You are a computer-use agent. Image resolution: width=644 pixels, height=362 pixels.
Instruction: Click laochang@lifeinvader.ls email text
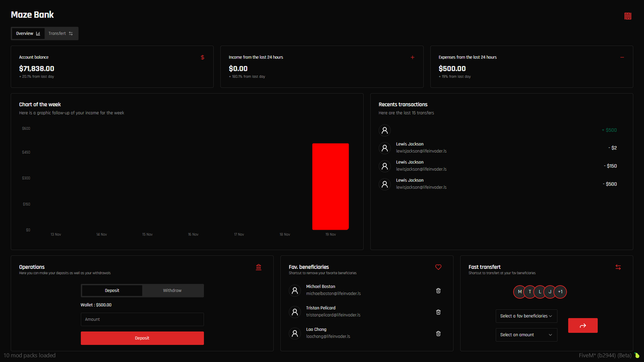328,336
